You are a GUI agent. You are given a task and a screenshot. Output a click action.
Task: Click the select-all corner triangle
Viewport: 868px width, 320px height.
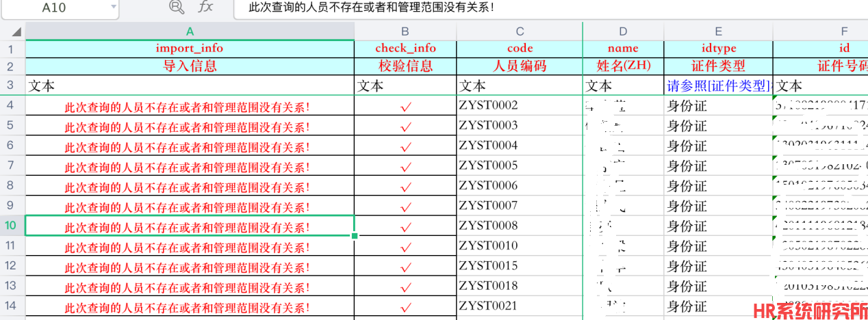(16, 31)
